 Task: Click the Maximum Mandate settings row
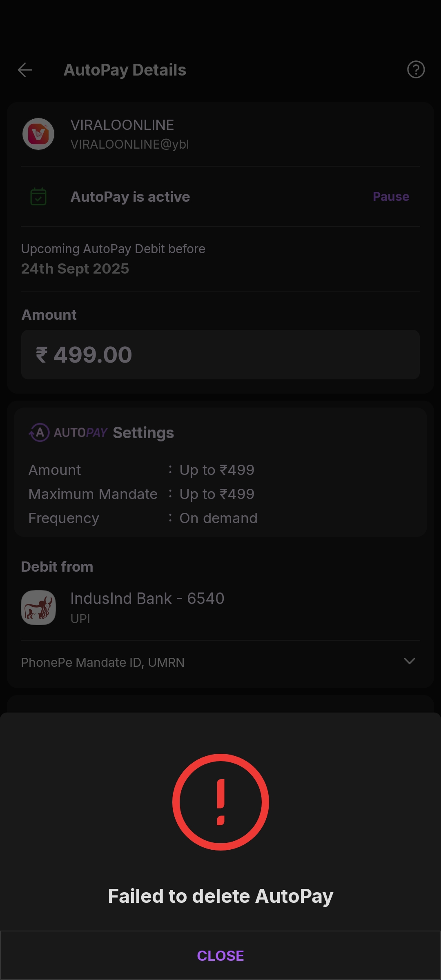[x=141, y=494]
